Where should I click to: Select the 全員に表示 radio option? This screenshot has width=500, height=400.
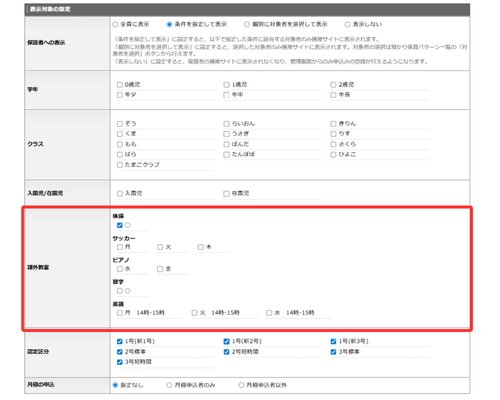[x=115, y=24]
